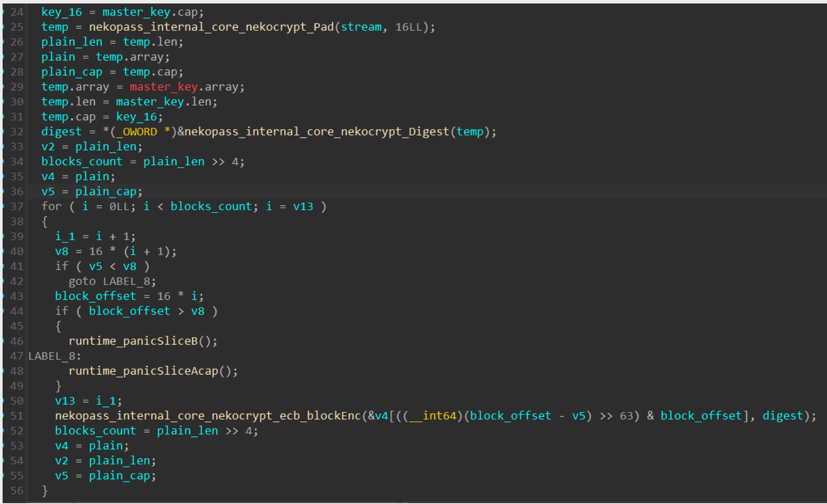The height and width of the screenshot is (504, 827).
Task: Select block_offset being assigned on line 43
Action: point(95,296)
